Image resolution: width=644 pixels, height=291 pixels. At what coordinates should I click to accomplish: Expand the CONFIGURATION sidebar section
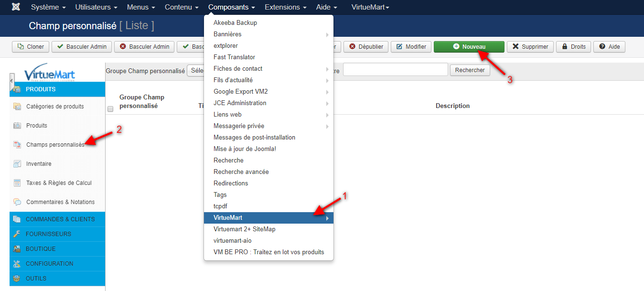[x=50, y=264]
